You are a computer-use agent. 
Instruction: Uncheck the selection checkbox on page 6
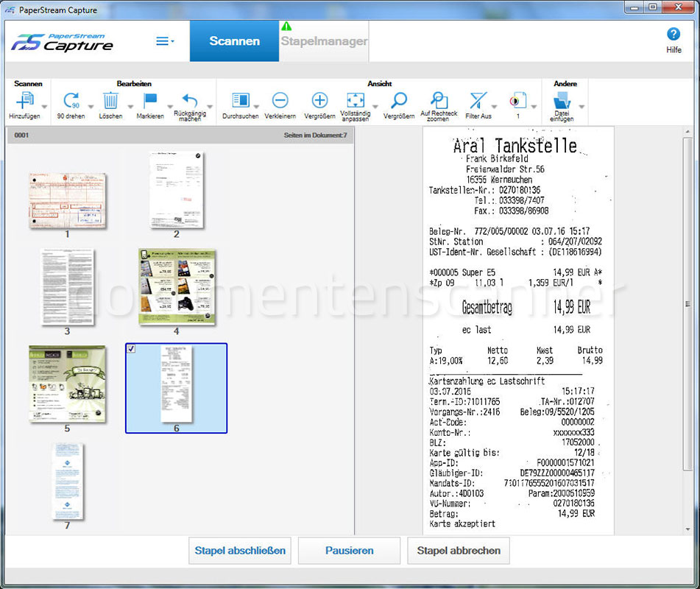pos(130,348)
